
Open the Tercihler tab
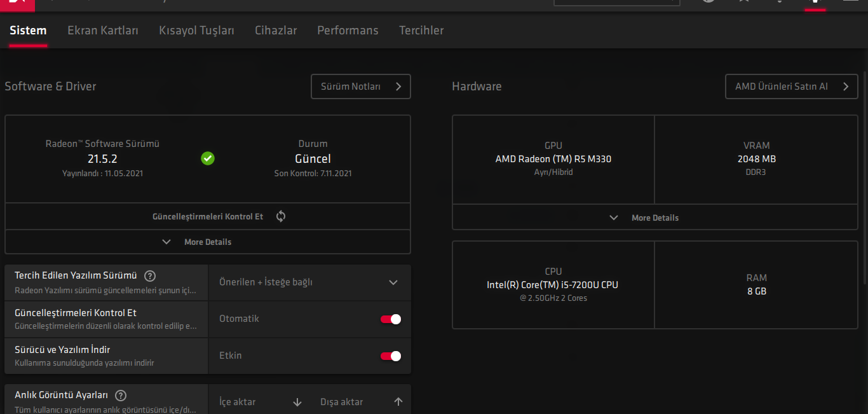point(421,31)
